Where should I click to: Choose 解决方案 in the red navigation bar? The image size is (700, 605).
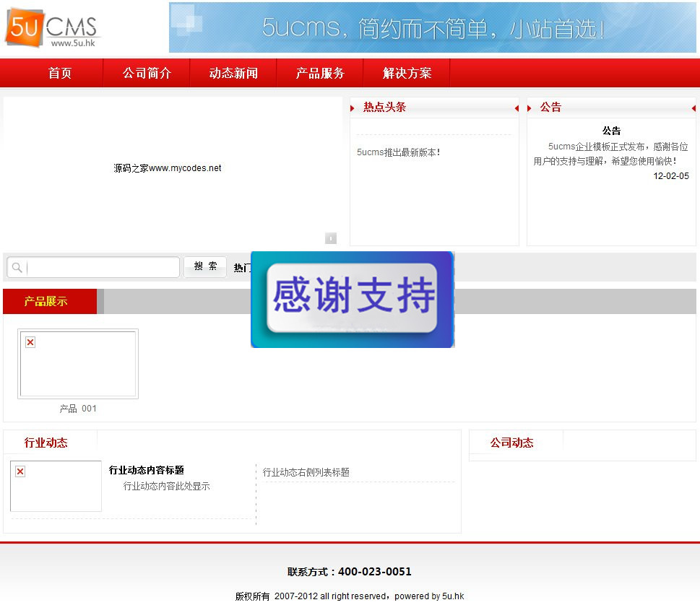pyautogui.click(x=407, y=73)
